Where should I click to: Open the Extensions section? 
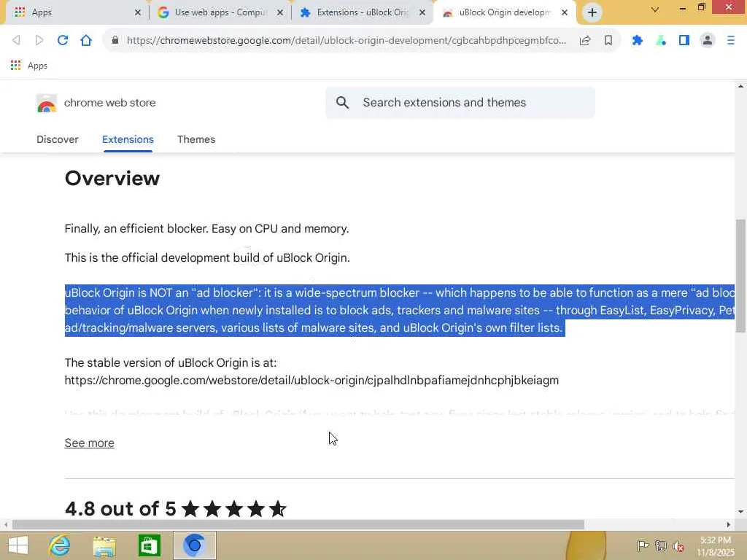[x=128, y=139]
